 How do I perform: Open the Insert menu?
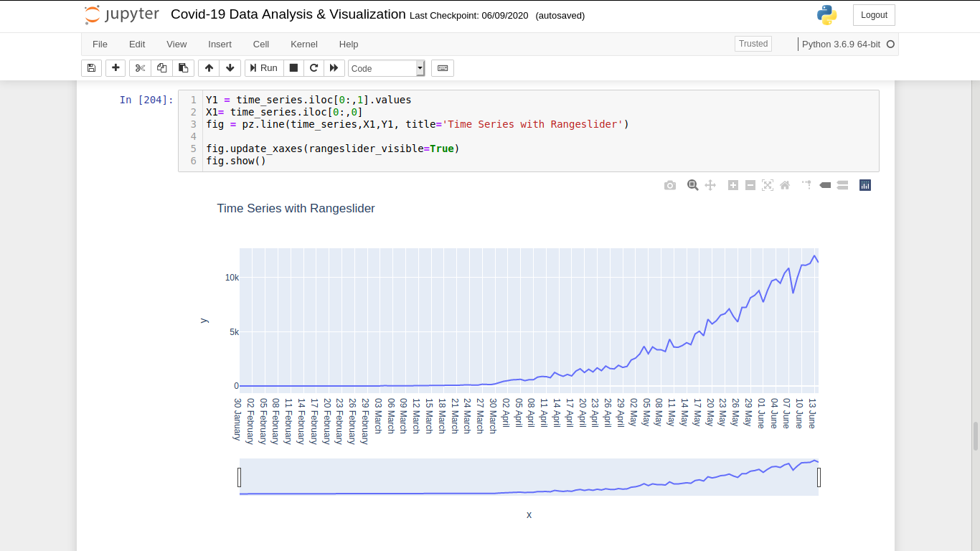click(x=220, y=44)
